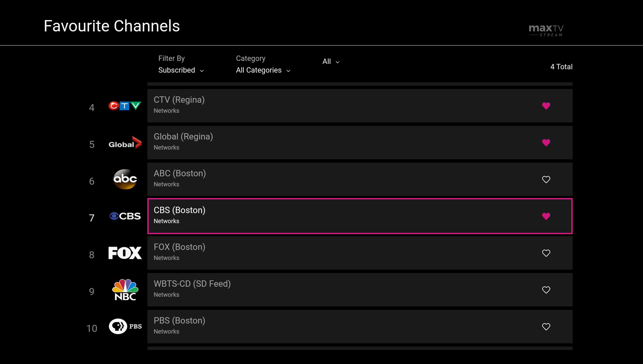Click channel number 7

point(91,218)
